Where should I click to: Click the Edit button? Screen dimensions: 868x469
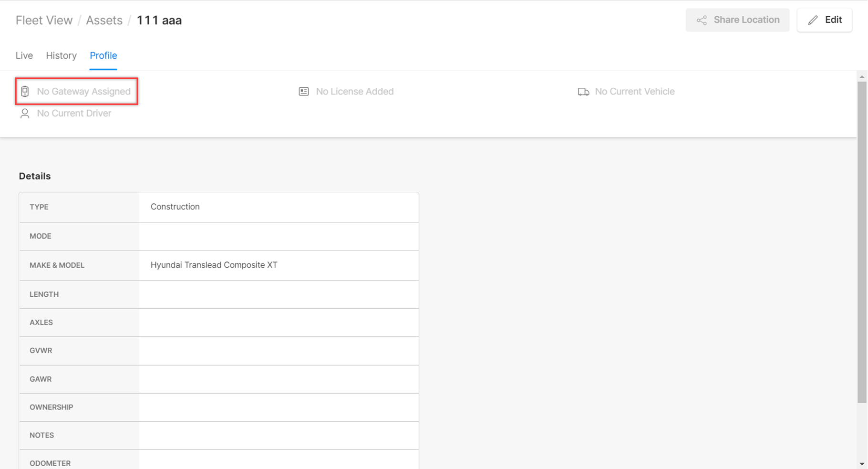tap(825, 20)
